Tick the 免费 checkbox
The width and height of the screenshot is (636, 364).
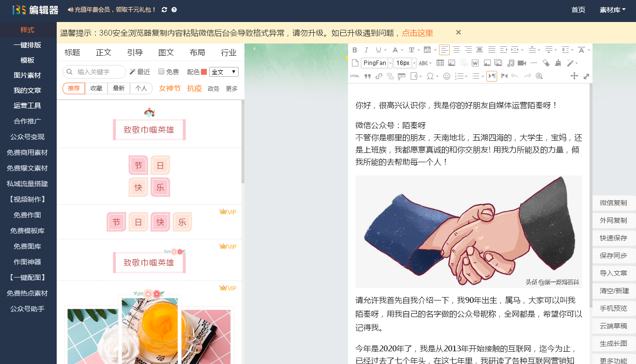pos(161,71)
